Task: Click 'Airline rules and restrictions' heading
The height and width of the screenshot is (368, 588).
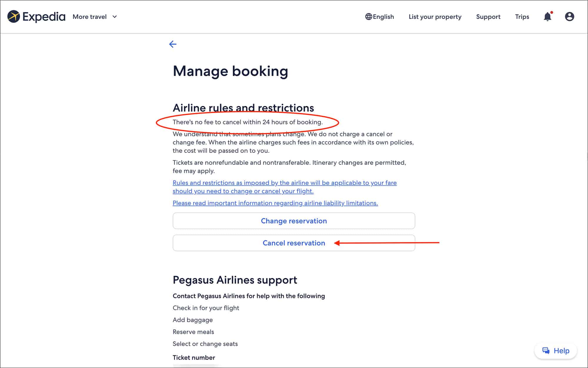Action: pos(243,108)
